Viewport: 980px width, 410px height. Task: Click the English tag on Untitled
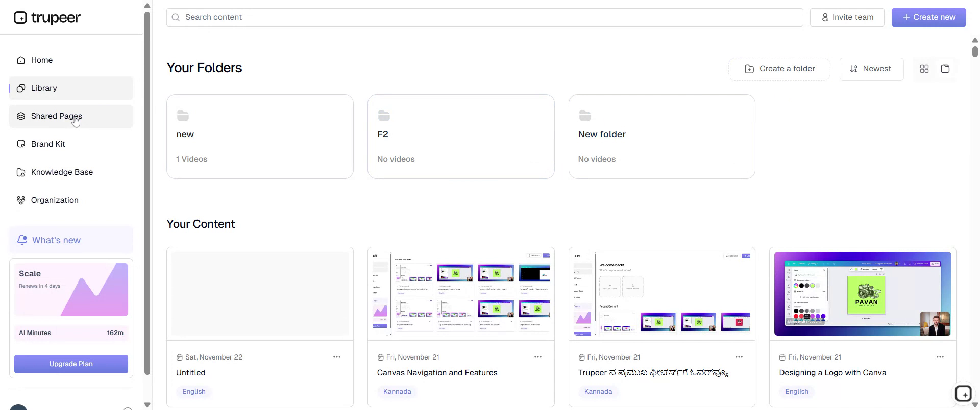pos(194,392)
